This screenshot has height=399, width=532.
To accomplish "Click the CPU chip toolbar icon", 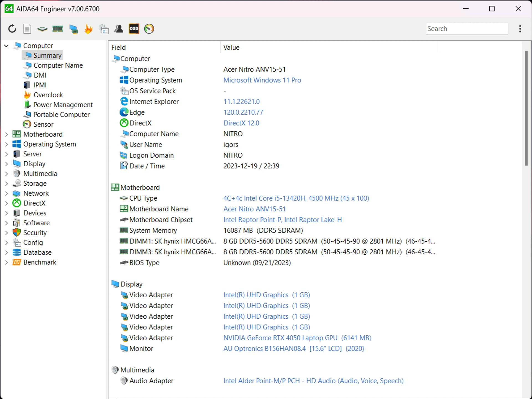I will pos(42,29).
